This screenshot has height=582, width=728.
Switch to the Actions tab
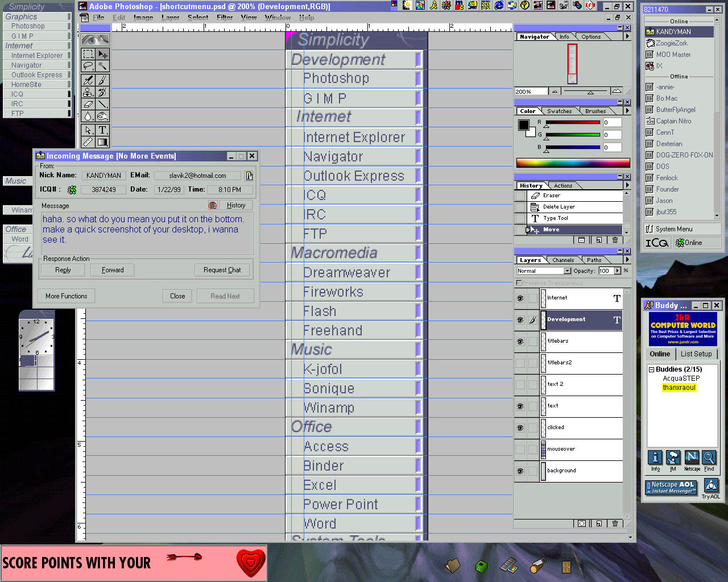(x=563, y=186)
